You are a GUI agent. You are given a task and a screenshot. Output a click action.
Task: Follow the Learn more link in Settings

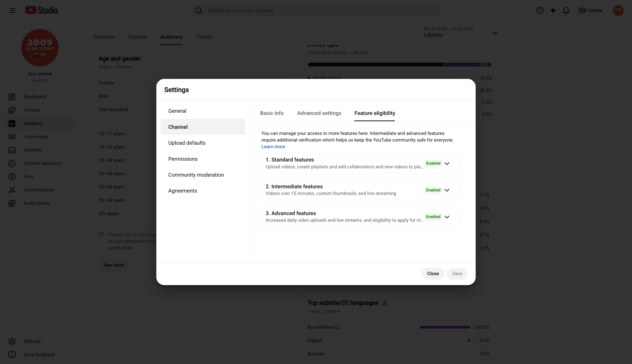[x=273, y=147]
